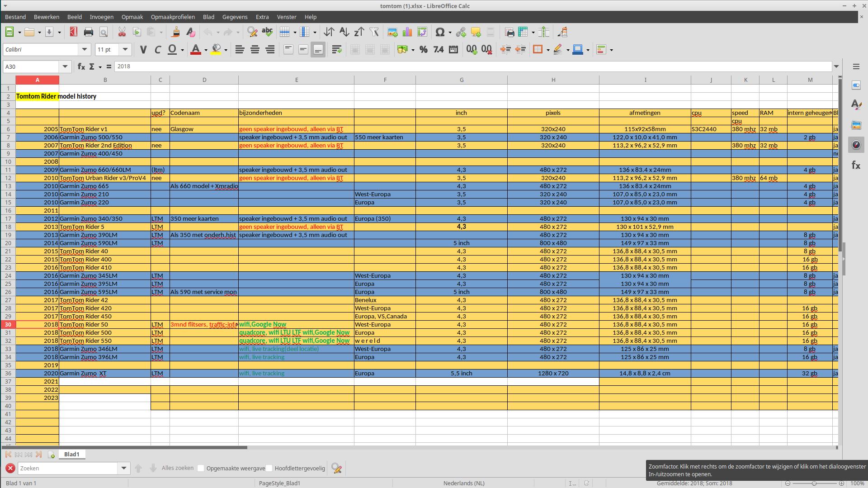This screenshot has height=488, width=868.
Task: Click the Add decimal place icon
Action: pos(472,50)
